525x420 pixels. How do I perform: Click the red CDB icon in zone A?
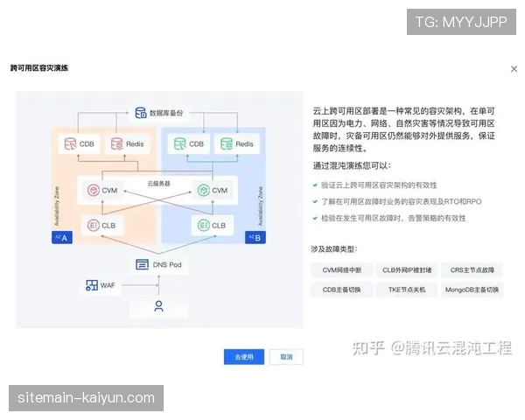point(70,144)
